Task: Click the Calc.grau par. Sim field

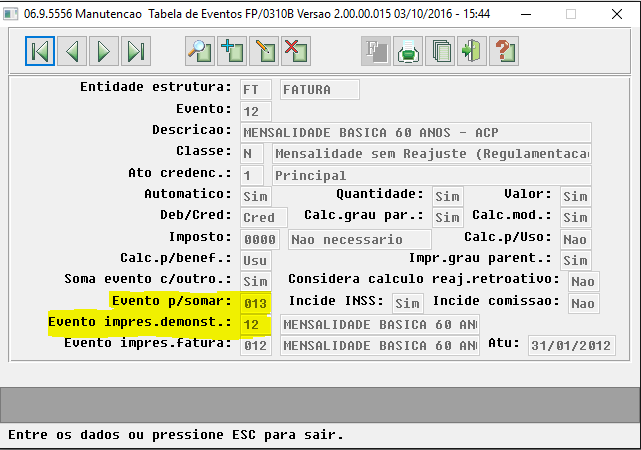Action: tap(448, 218)
